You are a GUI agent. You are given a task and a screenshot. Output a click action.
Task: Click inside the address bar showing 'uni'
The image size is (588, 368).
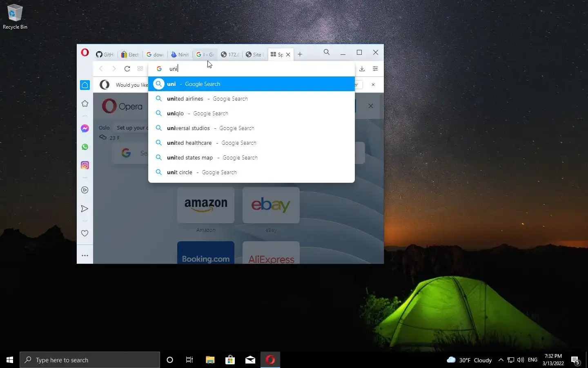[x=252, y=69]
